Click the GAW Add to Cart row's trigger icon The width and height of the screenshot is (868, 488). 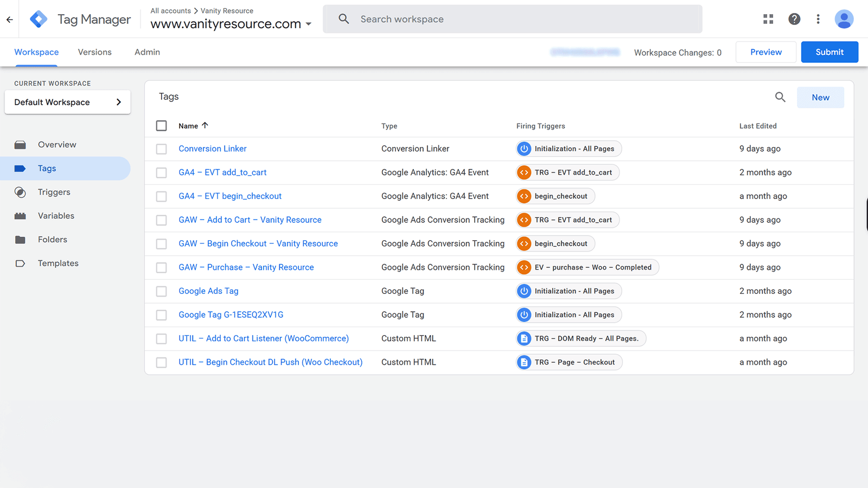tap(524, 220)
